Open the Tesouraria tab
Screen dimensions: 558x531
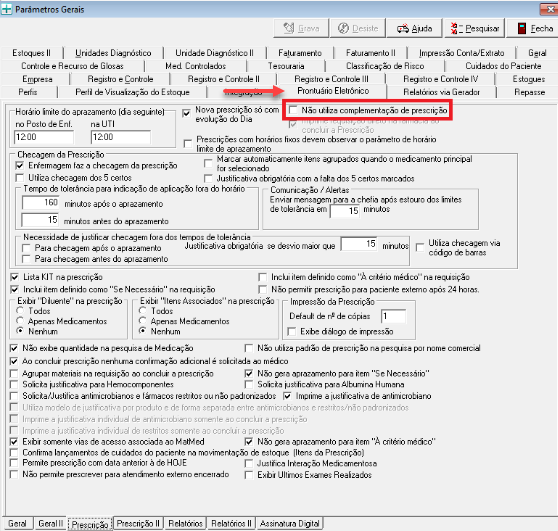[x=286, y=66]
